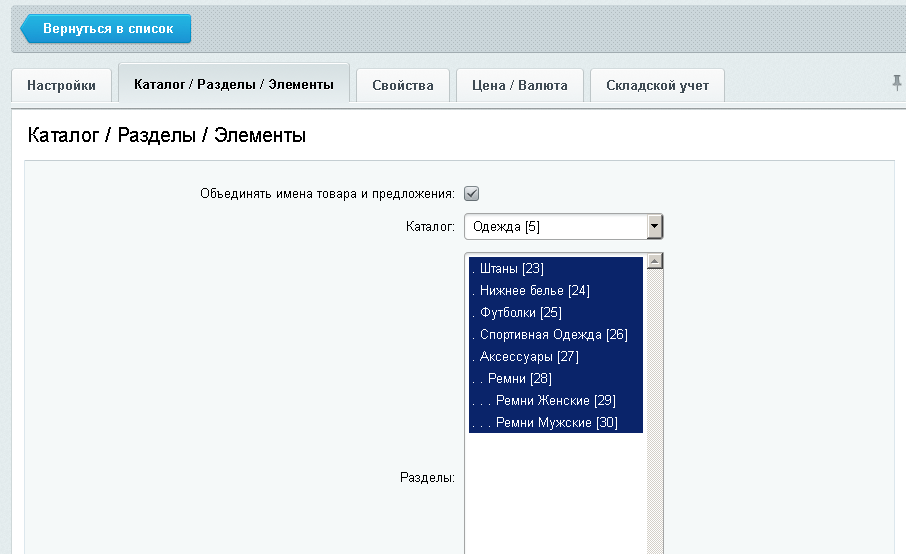Click scroll up arrow of sections list

point(655,262)
